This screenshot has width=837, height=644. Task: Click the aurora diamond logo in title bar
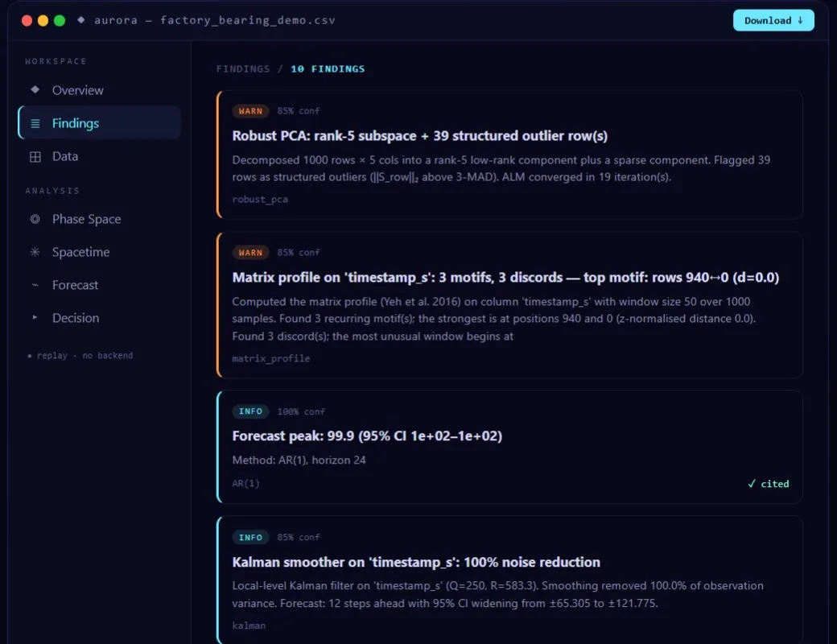(81, 20)
